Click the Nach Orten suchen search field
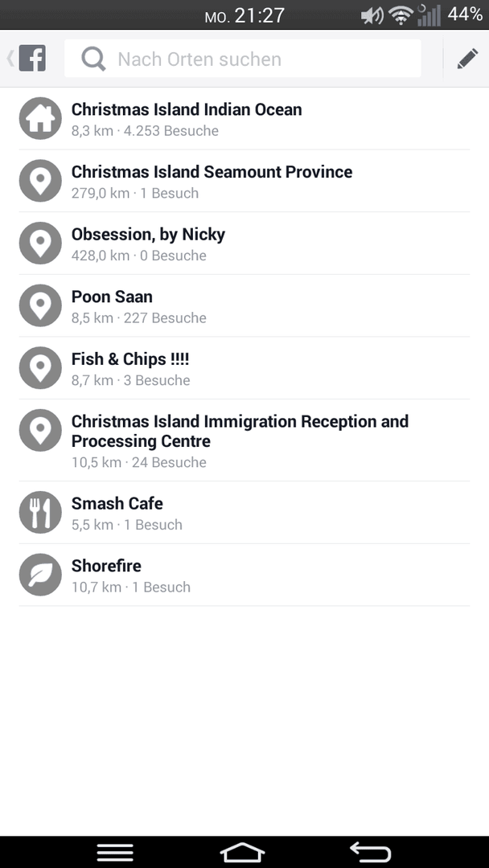The image size is (489, 868). point(243,58)
